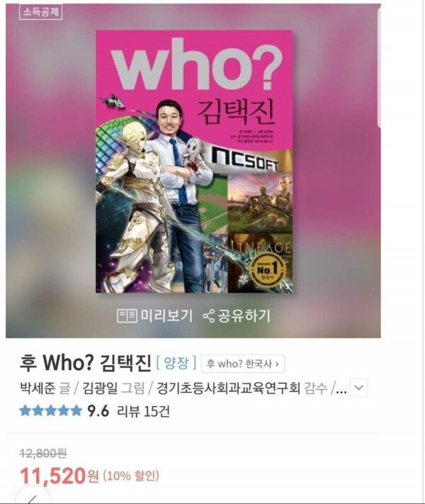The width and height of the screenshot is (425, 504).
Task: Click the 11,520원 discounted price
Action: (x=59, y=476)
